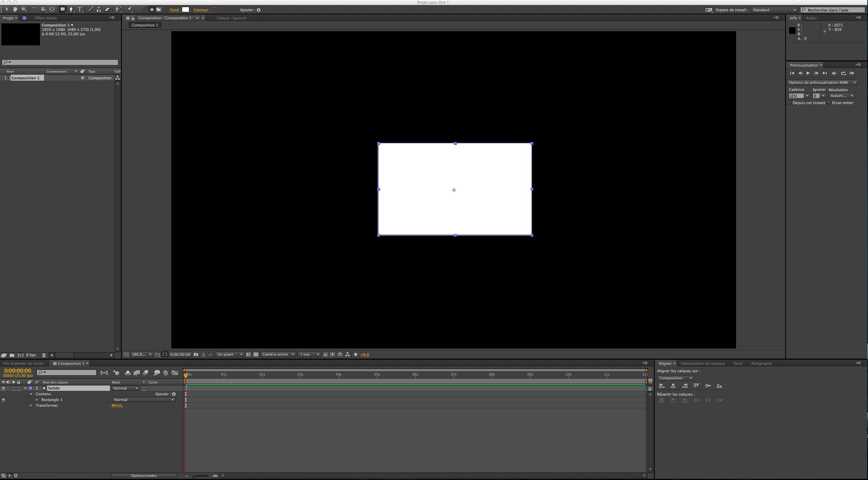
Task: Select the Zoom magnifier tool
Action: [x=24, y=9]
